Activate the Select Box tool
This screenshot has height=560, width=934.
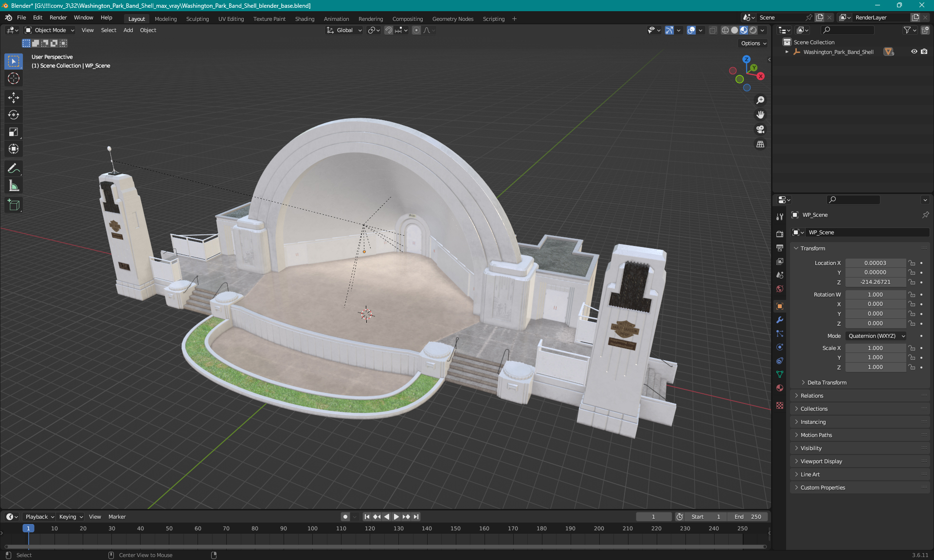tap(14, 61)
